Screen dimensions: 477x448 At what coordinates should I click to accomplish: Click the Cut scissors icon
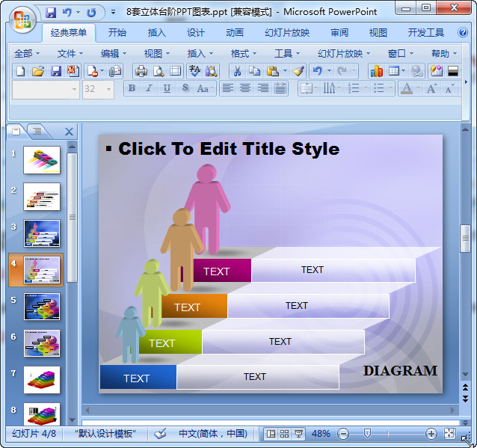237,71
